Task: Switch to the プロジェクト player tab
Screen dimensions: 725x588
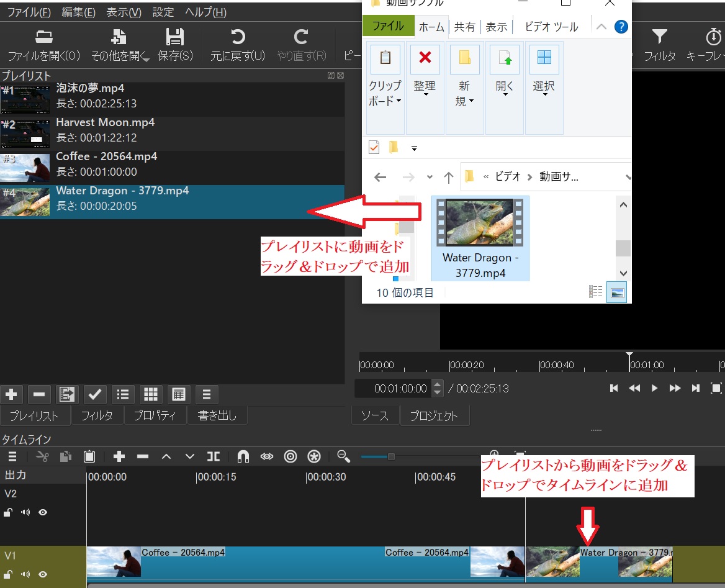Action: (x=434, y=415)
